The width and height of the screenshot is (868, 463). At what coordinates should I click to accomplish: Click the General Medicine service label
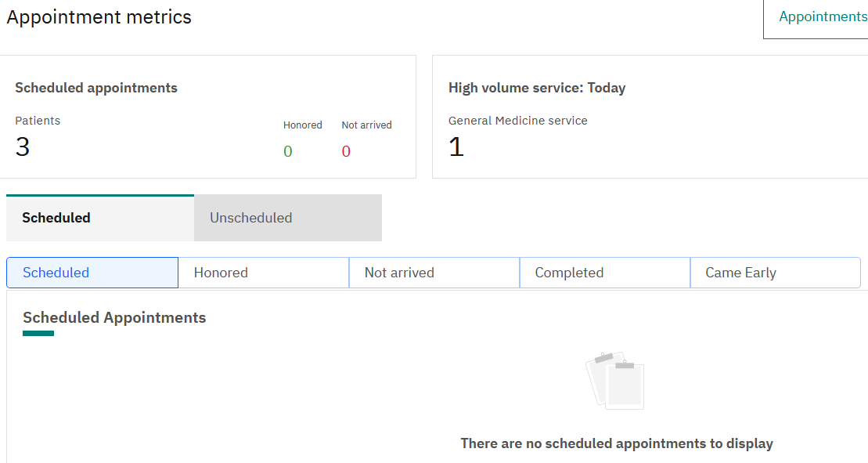tap(518, 121)
